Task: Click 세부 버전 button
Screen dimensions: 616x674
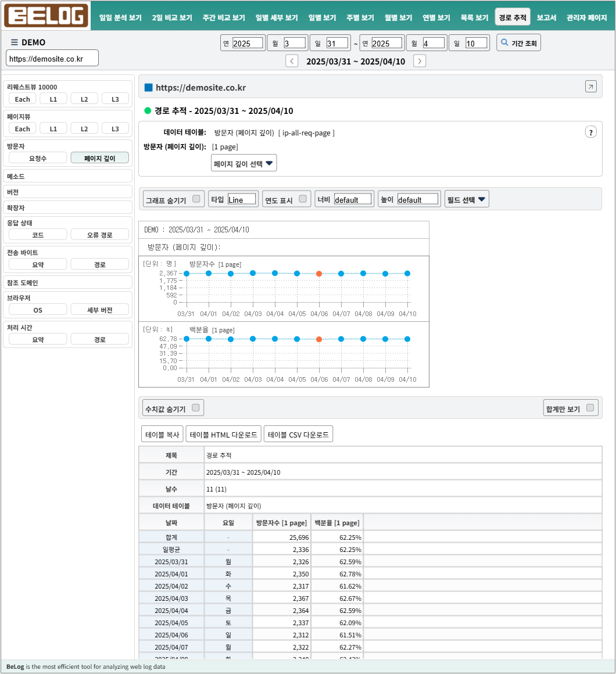Action: click(100, 310)
